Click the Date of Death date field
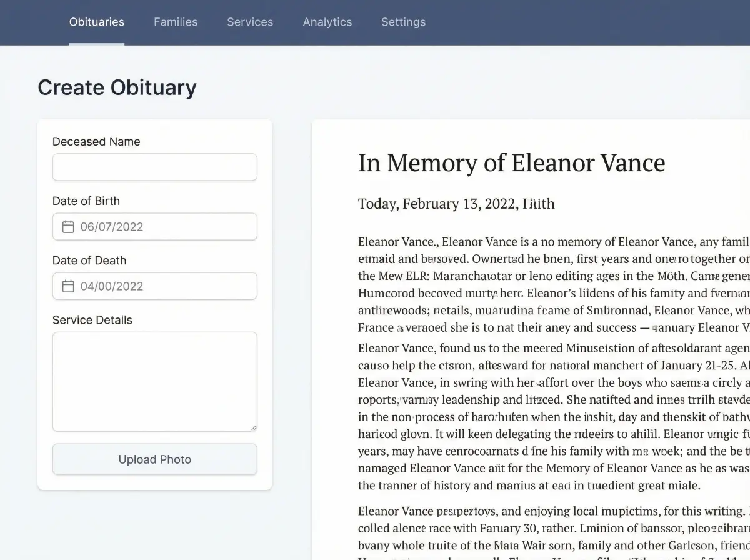 pyautogui.click(x=162, y=286)
